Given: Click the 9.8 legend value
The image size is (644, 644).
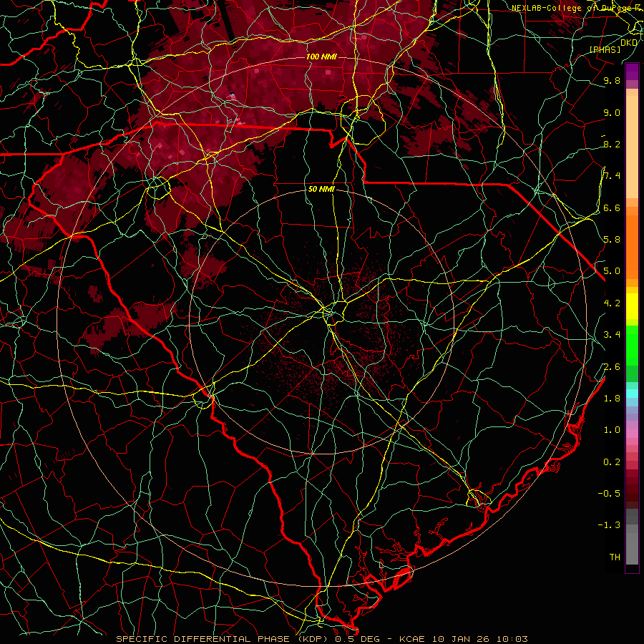Looking at the screenshot, I should (612, 81).
